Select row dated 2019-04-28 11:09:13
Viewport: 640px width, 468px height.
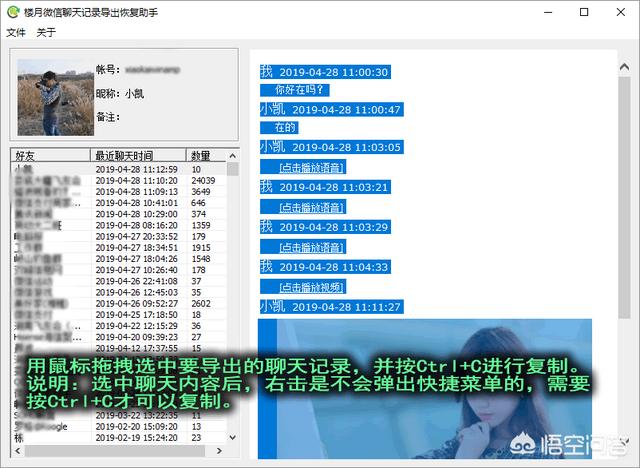[118, 191]
